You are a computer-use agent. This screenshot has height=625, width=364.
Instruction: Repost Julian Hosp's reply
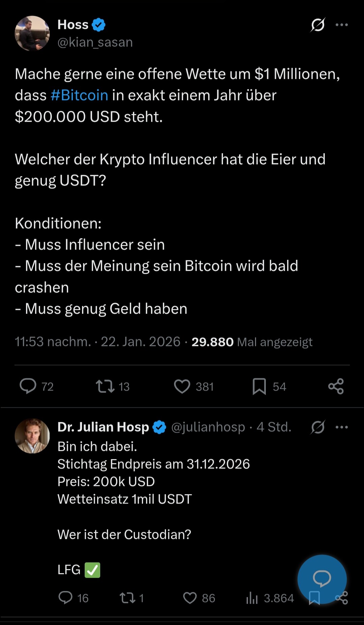128,598
